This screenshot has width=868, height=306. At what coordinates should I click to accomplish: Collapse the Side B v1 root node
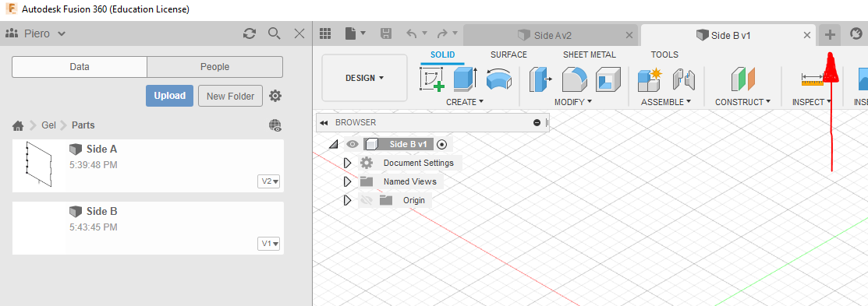click(333, 144)
